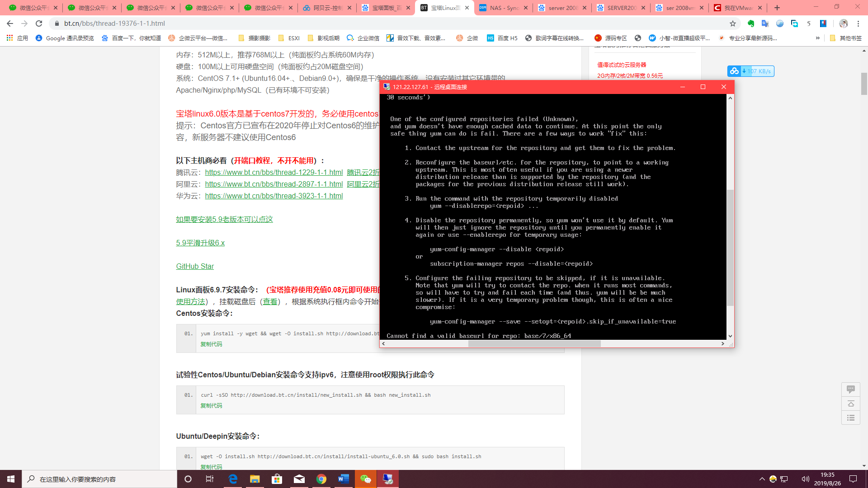
Task: Open Chrome's three-dot menu
Action: pyautogui.click(x=858, y=23)
